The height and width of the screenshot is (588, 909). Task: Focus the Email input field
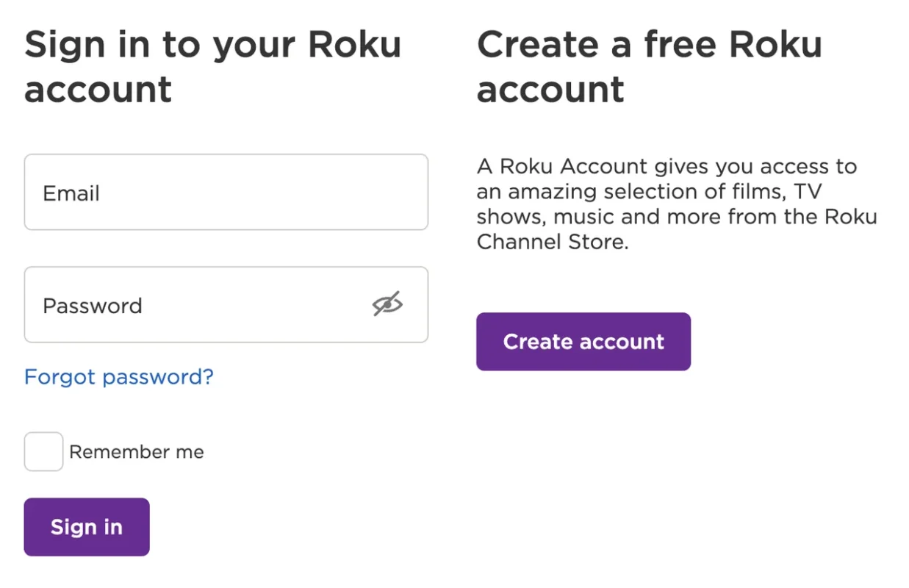226,192
